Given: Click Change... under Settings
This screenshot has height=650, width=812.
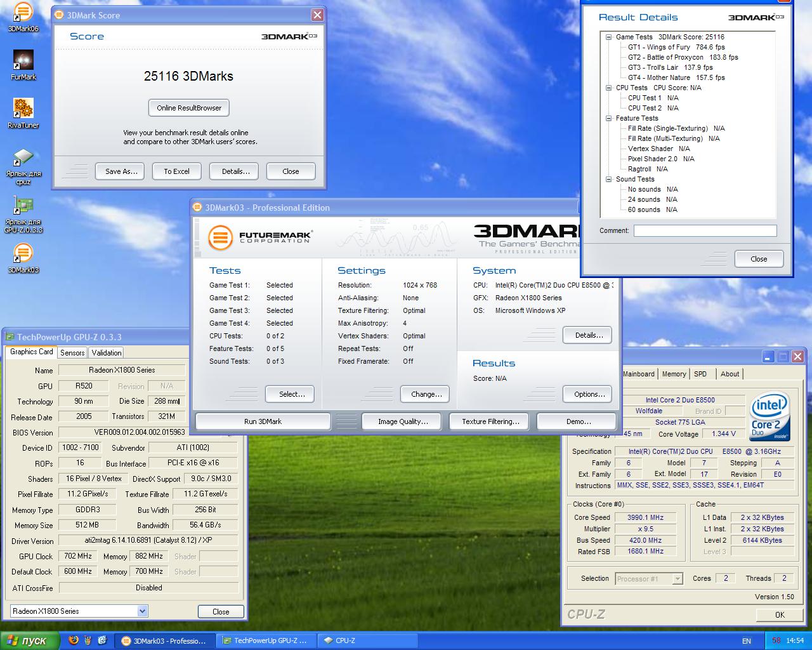Looking at the screenshot, I should click(426, 394).
